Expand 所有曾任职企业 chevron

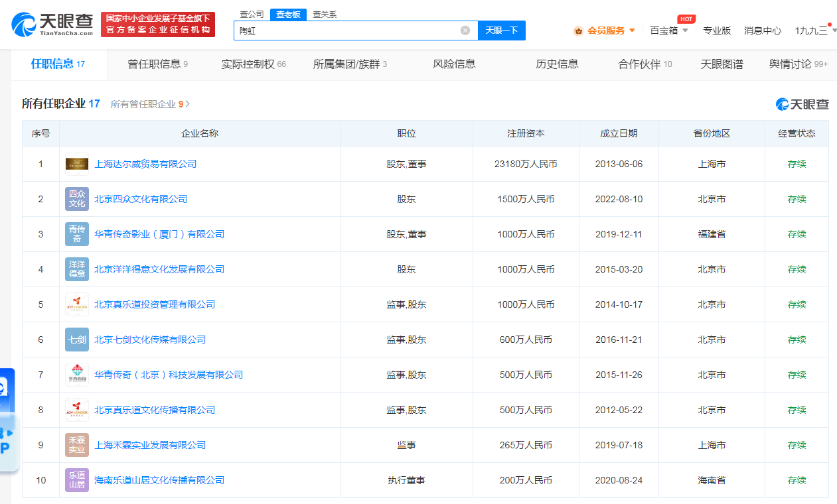188,104
